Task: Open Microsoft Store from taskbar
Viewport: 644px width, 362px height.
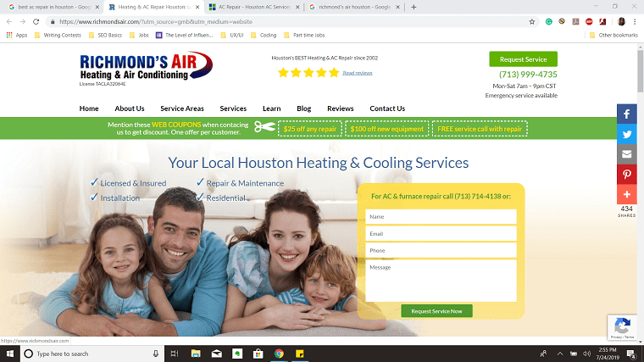Action: point(258,354)
